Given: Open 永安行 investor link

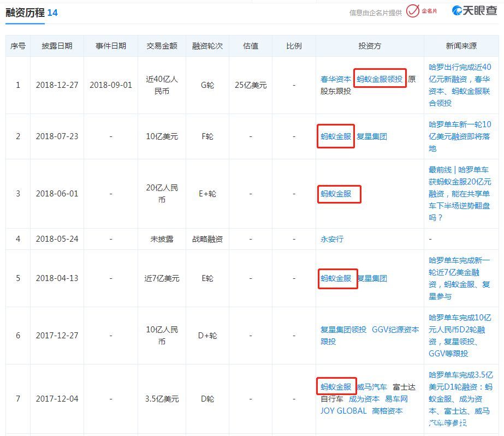Looking at the screenshot, I should [x=331, y=239].
